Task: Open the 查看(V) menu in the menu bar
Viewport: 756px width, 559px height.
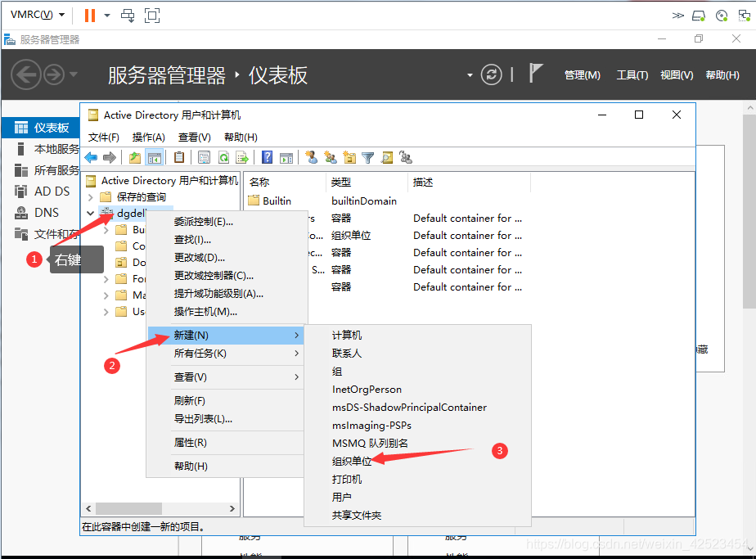Action: coord(194,137)
